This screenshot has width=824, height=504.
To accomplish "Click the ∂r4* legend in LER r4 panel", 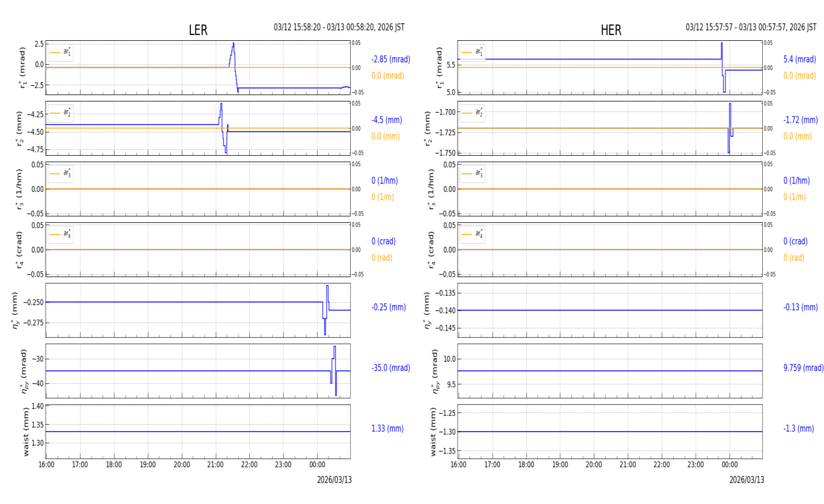I will [x=61, y=235].
